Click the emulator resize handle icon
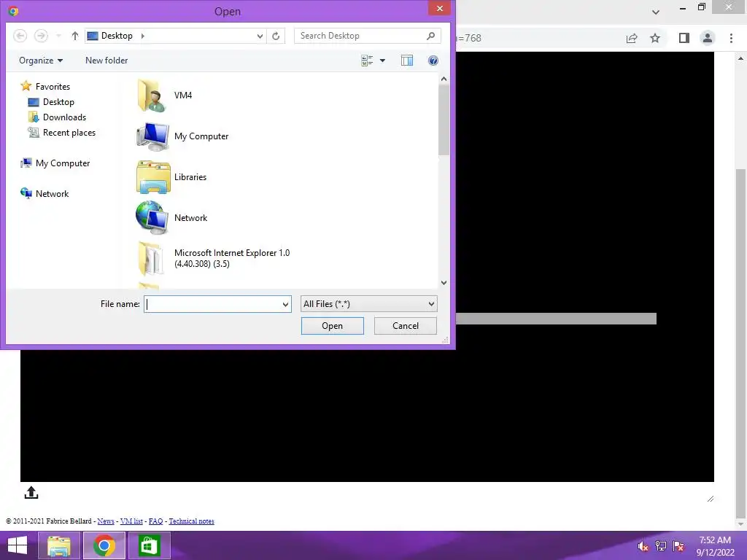The width and height of the screenshot is (747, 560). pyautogui.click(x=711, y=499)
